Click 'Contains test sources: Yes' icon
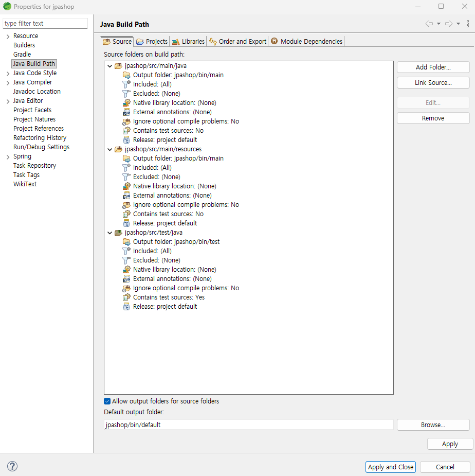The image size is (475, 476). pos(126,297)
